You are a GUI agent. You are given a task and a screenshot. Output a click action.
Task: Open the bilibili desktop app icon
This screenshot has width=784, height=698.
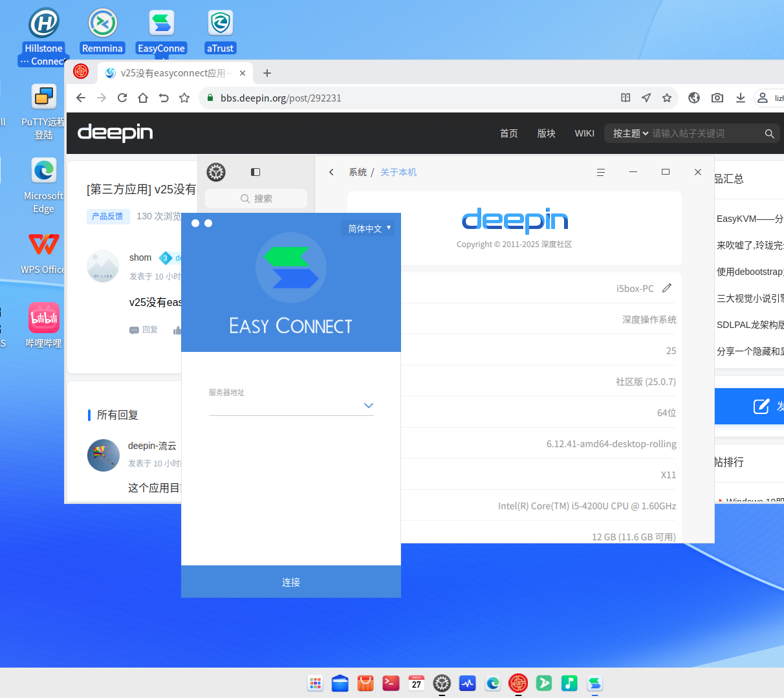coord(44,318)
